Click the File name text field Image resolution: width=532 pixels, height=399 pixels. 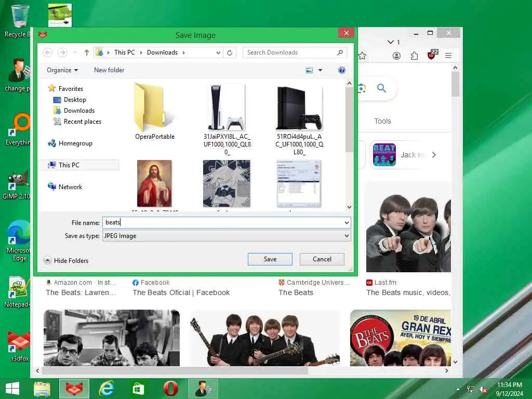[x=222, y=222]
